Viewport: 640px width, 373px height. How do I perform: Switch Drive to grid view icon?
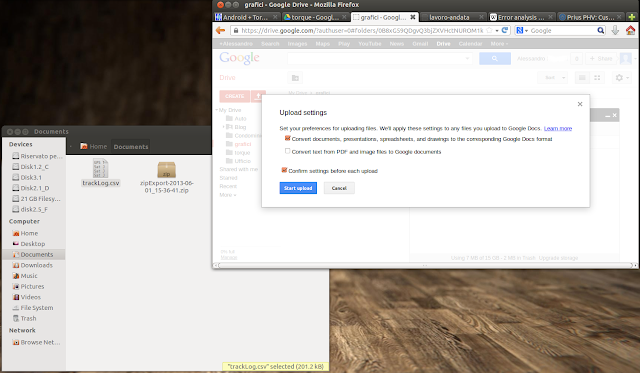597,78
